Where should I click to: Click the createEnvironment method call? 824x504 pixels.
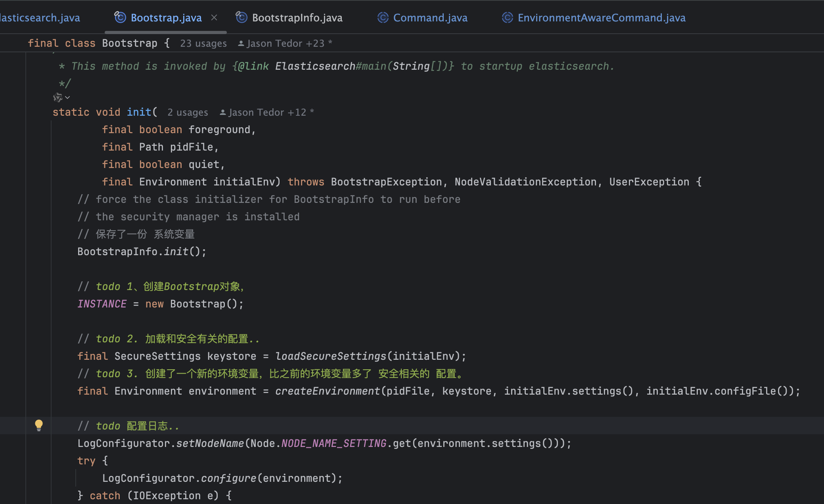328,391
